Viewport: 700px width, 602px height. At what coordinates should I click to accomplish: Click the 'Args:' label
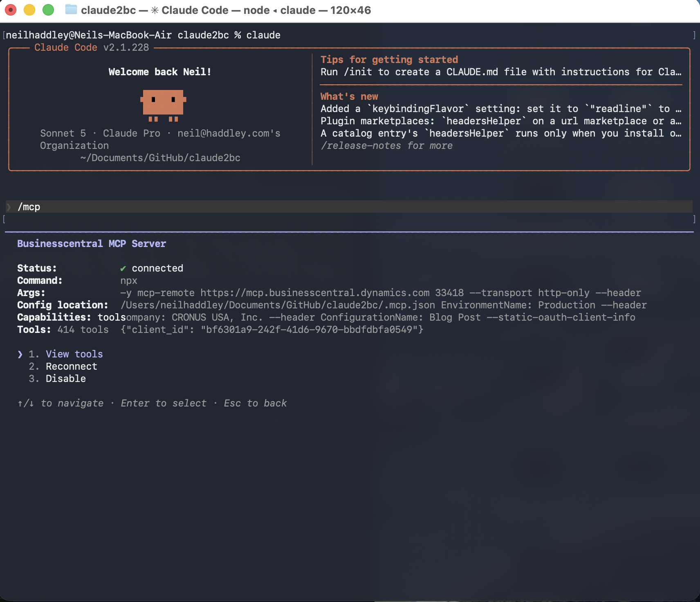click(x=31, y=293)
